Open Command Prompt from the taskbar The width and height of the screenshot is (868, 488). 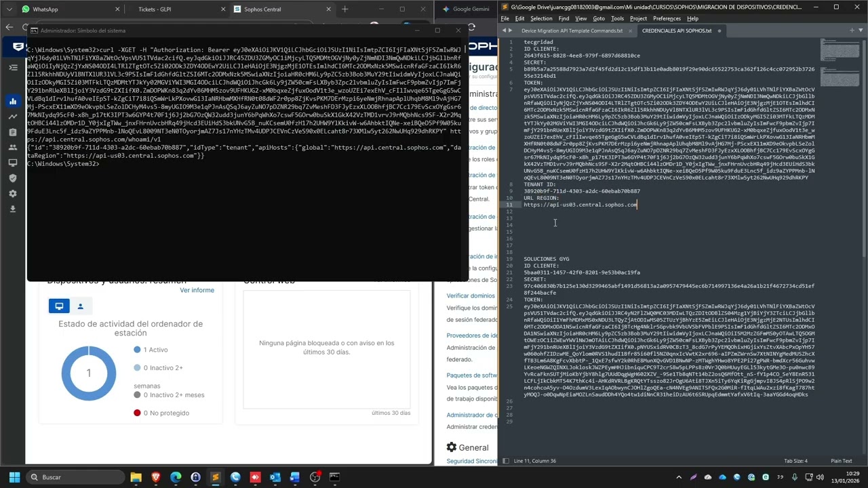coord(334,477)
